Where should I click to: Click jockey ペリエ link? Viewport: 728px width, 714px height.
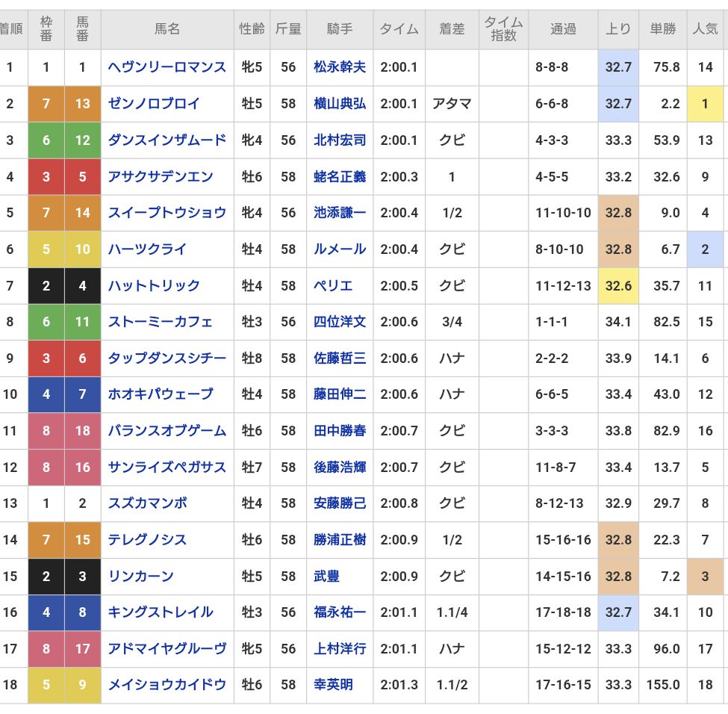tap(333, 285)
